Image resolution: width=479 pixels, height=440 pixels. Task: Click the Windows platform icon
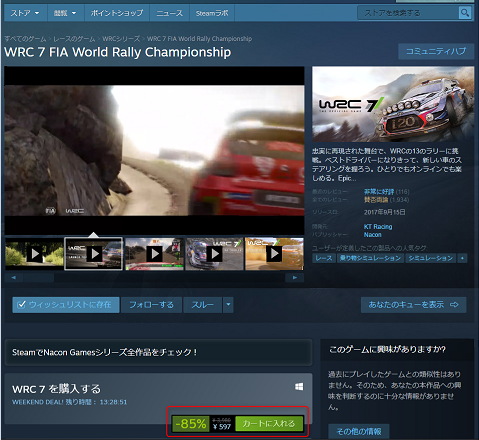coord(299,386)
